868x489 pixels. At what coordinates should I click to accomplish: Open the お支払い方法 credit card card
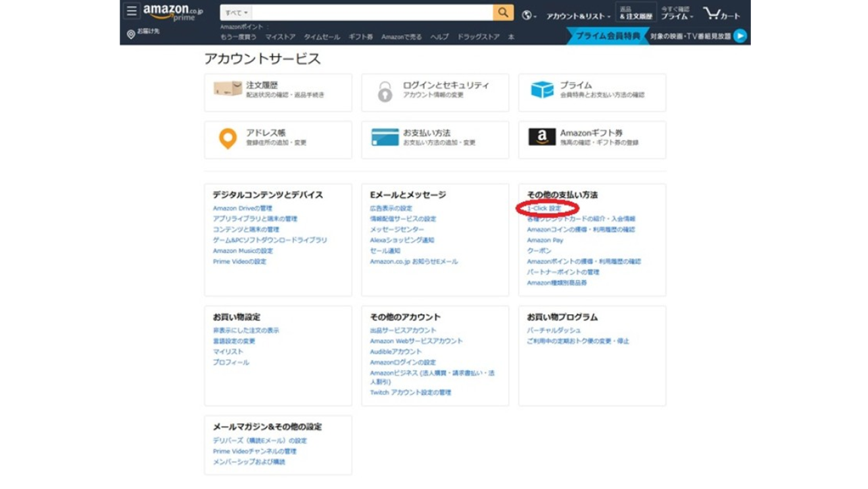coord(435,140)
